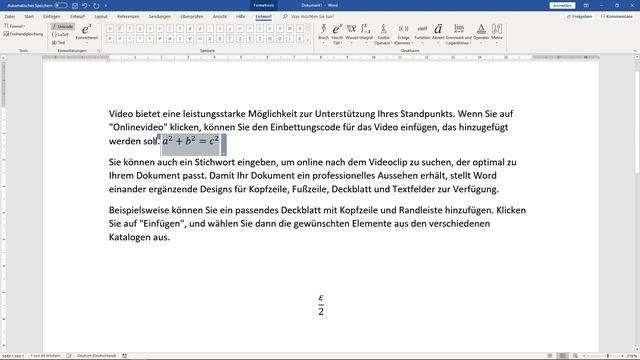Image resolution: width=640 pixels, height=360 pixels.
Task: Collapse the ribbon with the chevron
Action: tap(635, 51)
